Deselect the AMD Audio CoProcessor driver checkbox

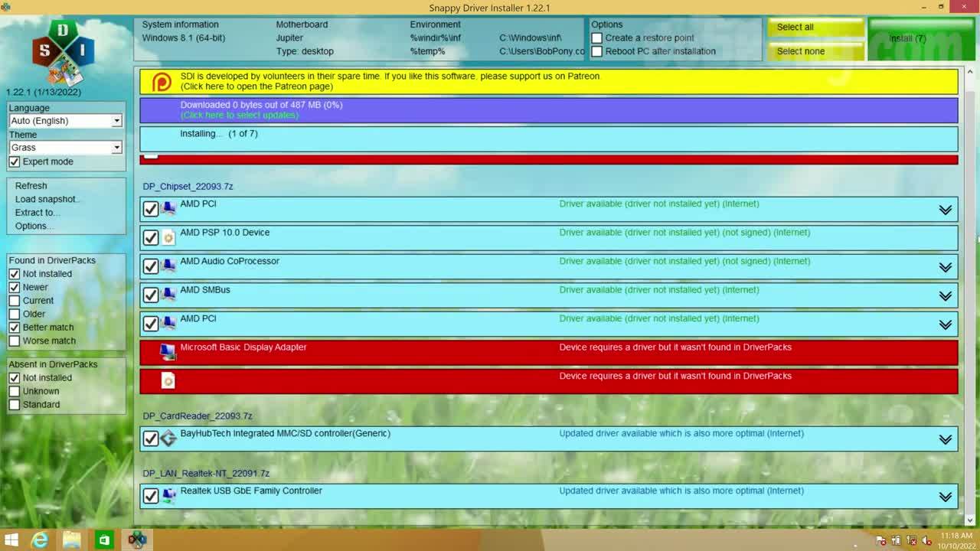151,266
